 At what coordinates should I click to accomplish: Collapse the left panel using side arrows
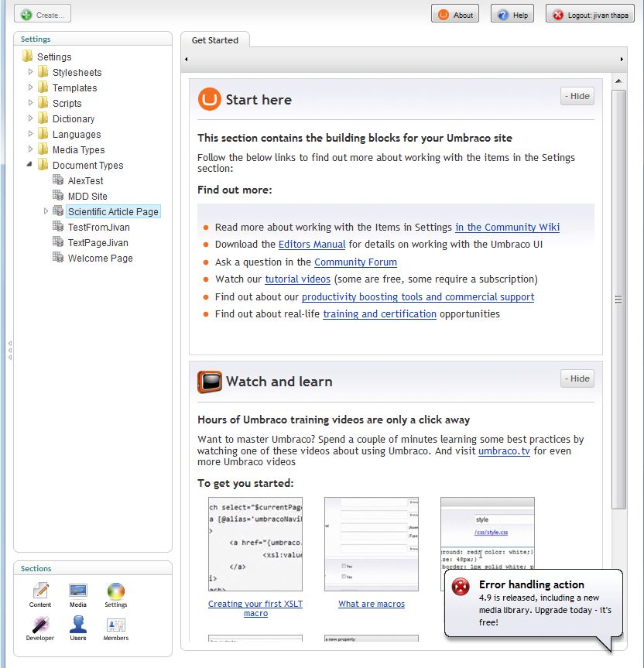[x=10, y=350]
